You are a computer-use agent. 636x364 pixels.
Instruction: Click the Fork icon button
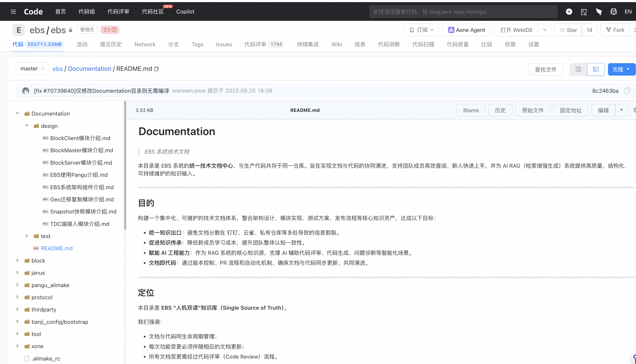click(615, 30)
